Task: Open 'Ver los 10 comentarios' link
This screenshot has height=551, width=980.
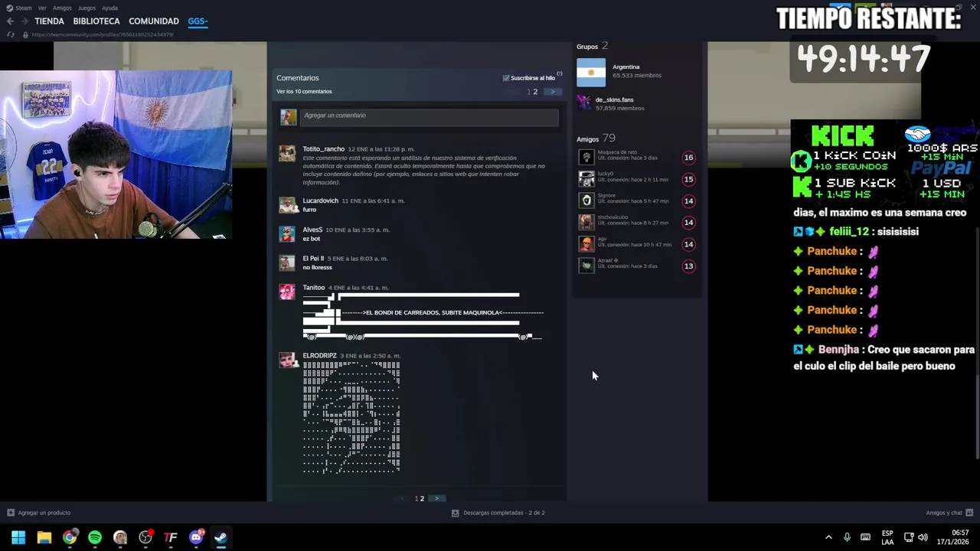Action: pyautogui.click(x=304, y=92)
